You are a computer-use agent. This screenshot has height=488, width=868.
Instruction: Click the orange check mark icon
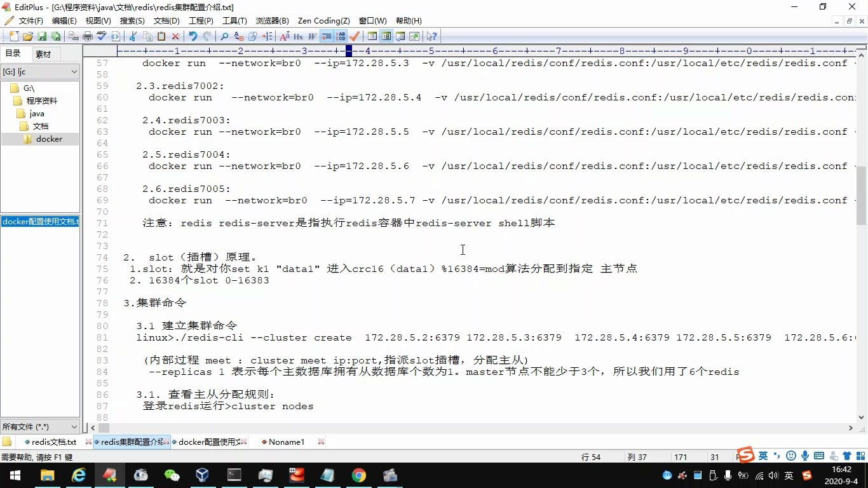[355, 36]
